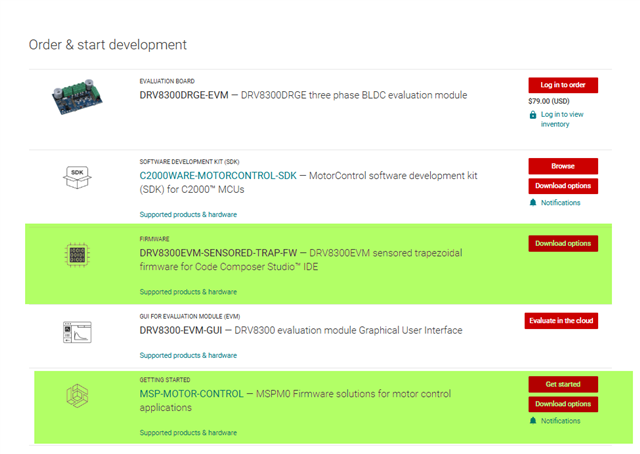Click the lock icon beside Log in to view inventory

[533, 115]
